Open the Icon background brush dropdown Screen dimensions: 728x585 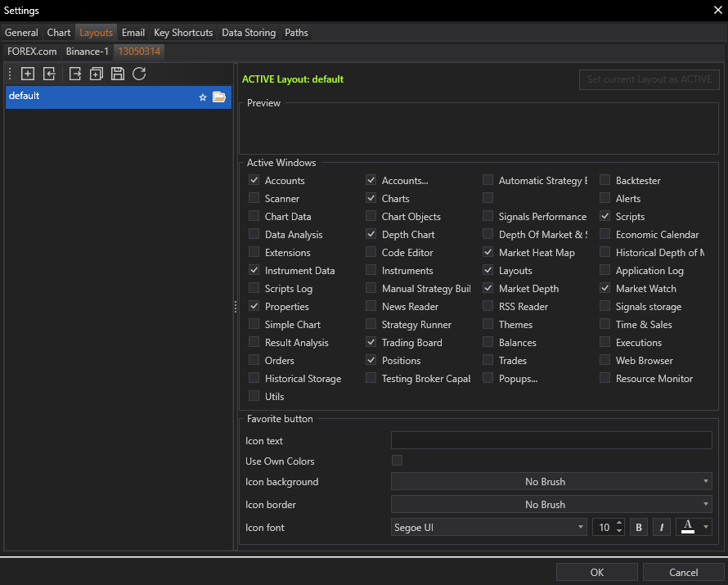pos(551,482)
